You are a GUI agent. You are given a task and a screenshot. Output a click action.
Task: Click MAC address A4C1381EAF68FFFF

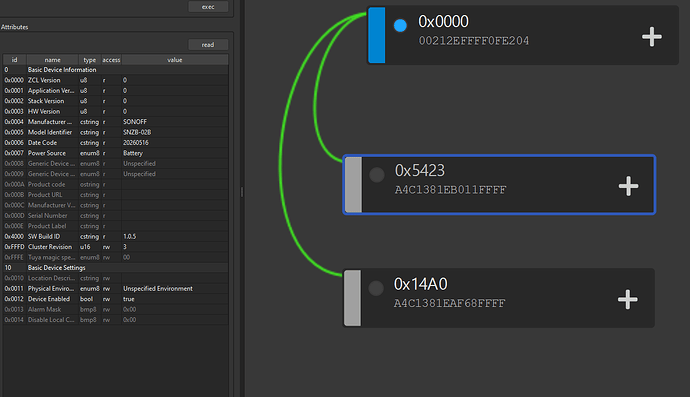click(450, 303)
